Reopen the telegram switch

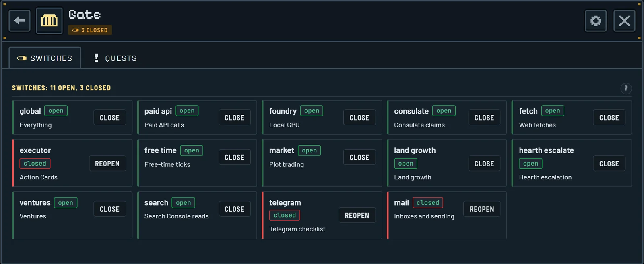(357, 215)
